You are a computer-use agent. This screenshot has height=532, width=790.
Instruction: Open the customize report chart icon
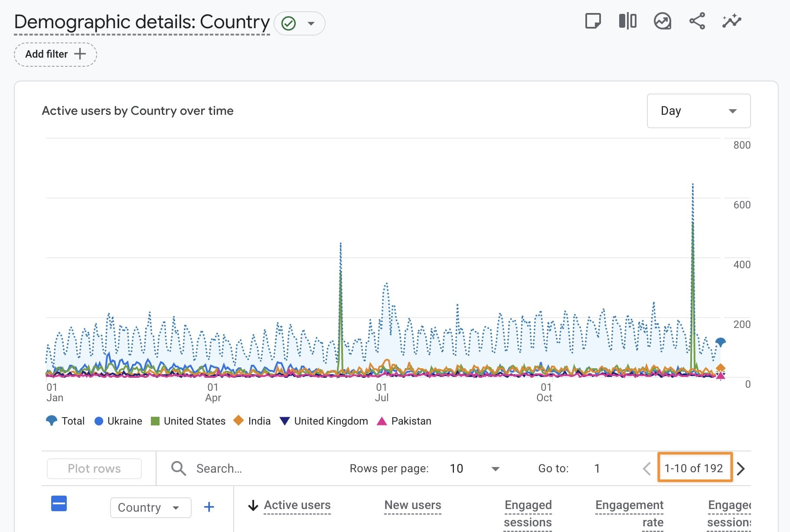click(x=662, y=21)
